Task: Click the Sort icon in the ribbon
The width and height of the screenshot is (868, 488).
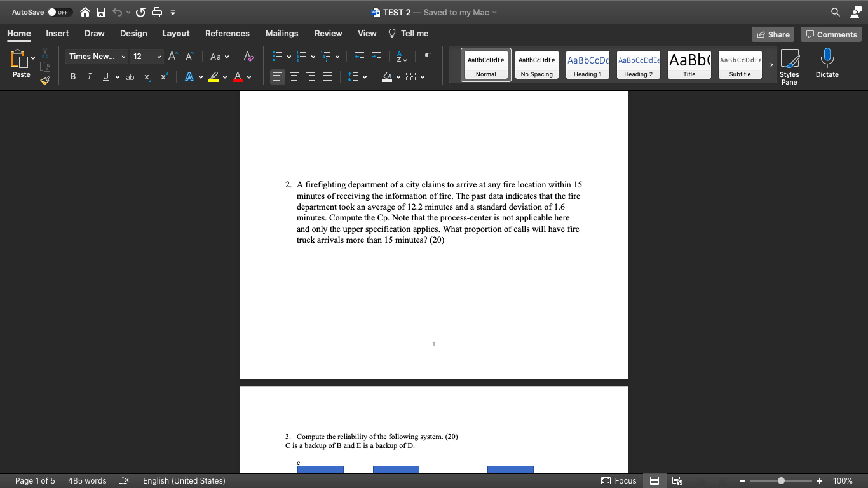Action: 401,57
